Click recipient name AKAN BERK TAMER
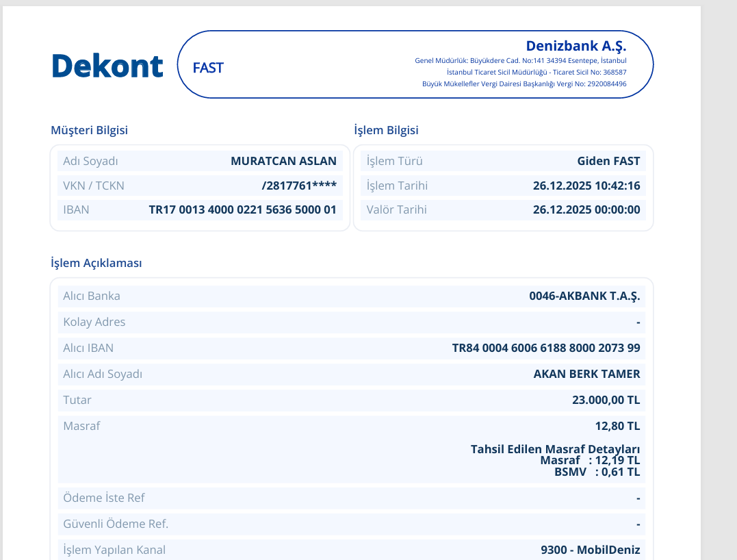 click(586, 374)
